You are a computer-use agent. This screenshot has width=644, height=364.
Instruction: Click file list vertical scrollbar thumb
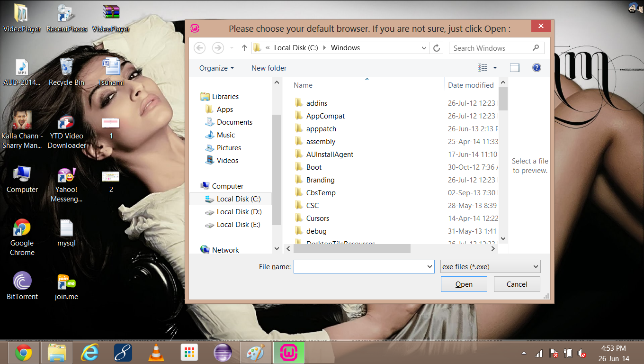click(503, 99)
